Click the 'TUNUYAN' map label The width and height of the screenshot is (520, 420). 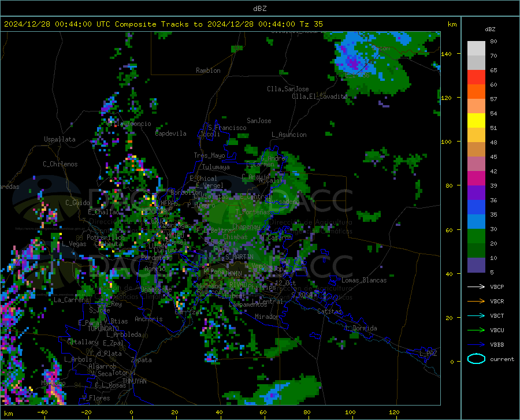click(x=134, y=381)
